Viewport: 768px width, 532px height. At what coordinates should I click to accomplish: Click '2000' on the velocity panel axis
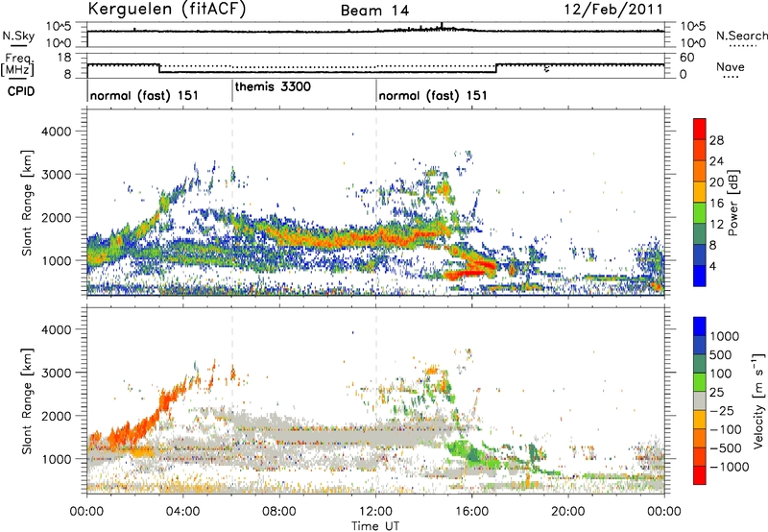pos(56,416)
